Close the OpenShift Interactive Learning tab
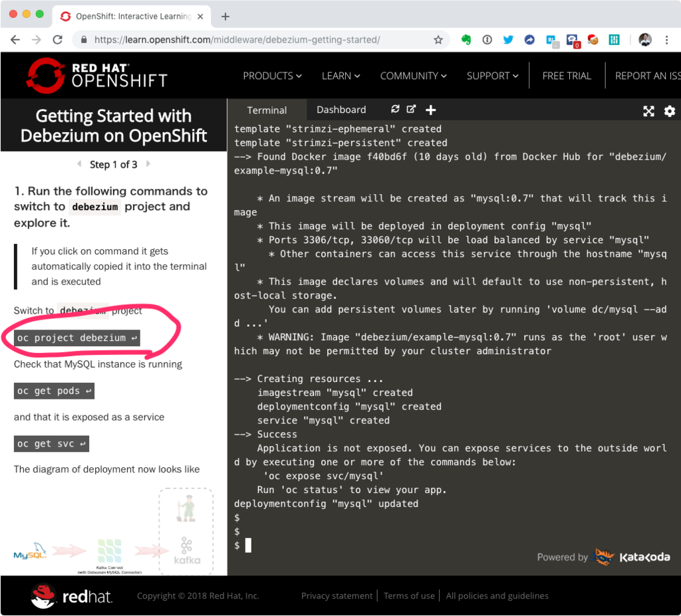 point(200,17)
